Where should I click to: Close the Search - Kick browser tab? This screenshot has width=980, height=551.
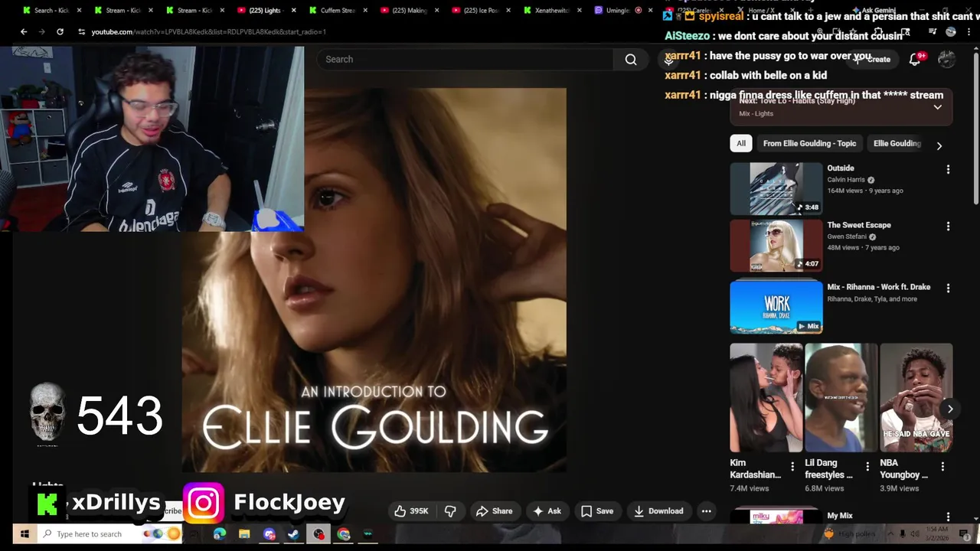click(x=79, y=11)
